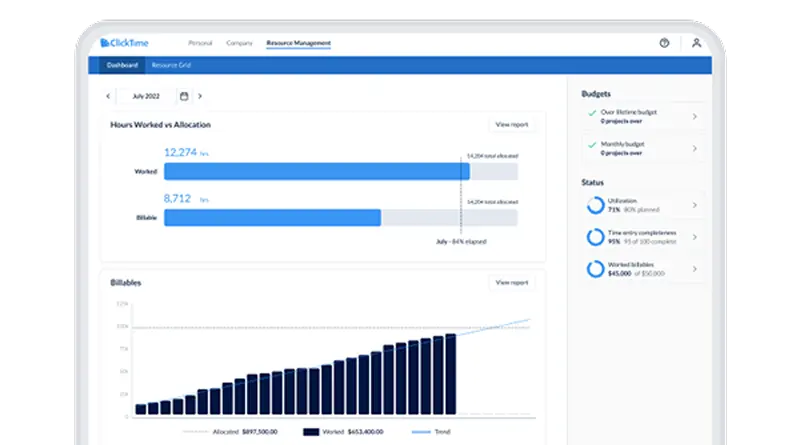
Task: Click the Over lifetime budget checkmark
Action: [591, 113]
